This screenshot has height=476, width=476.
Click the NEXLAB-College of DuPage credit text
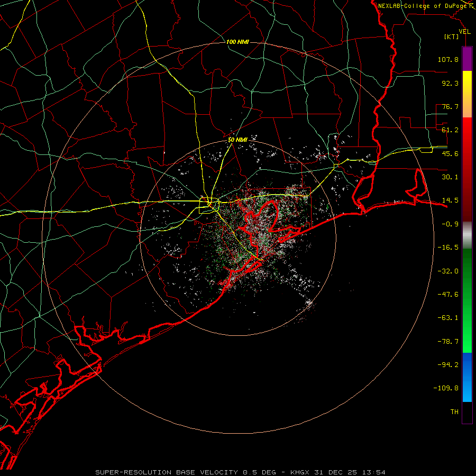tap(423, 6)
